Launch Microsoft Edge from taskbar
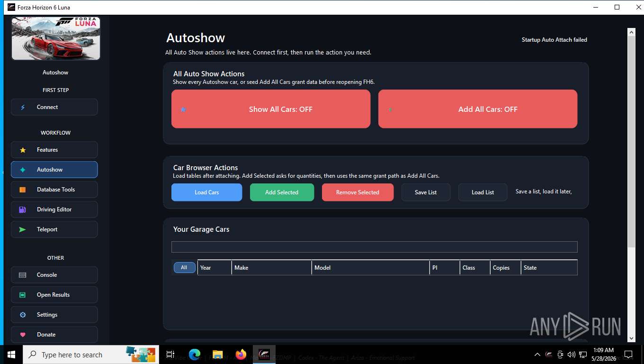Screen dimensions: 644x364 click(x=195, y=355)
